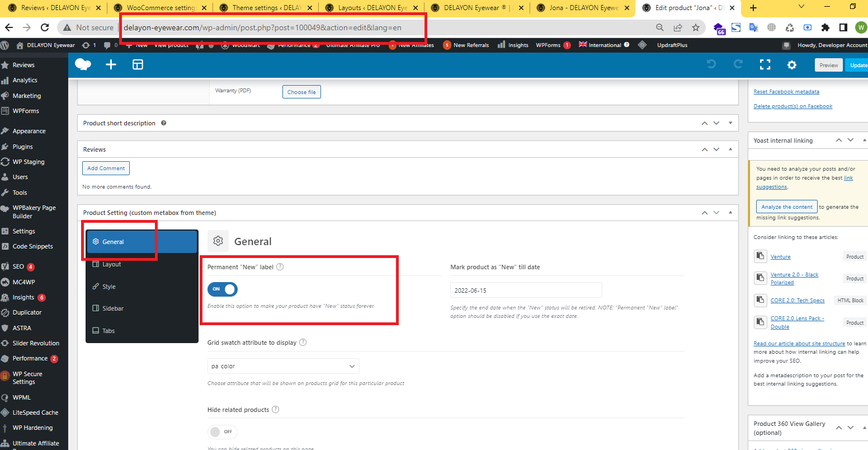Viewport: 868px width, 450px height.
Task: Bookmark this page with star icon
Action: pyautogui.click(x=696, y=27)
